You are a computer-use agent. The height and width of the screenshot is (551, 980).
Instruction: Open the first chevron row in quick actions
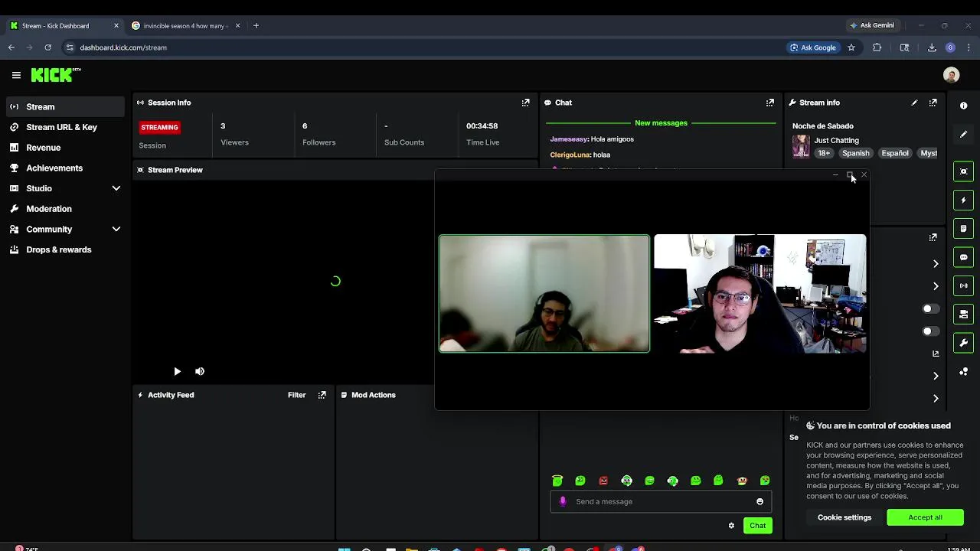[x=936, y=264]
